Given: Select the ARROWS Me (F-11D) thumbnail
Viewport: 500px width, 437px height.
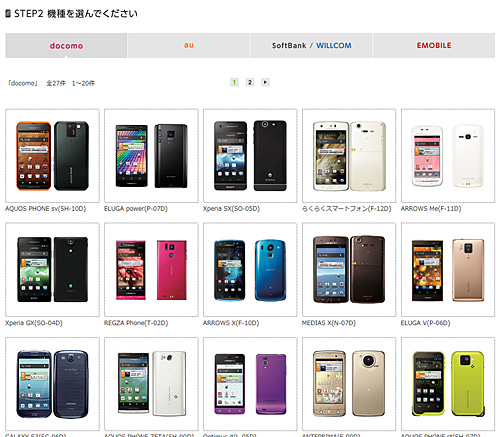Looking at the screenshot, I should (448, 156).
